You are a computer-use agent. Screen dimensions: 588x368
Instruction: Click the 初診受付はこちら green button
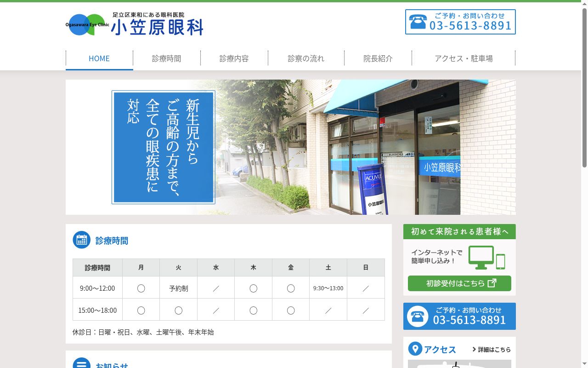click(459, 283)
